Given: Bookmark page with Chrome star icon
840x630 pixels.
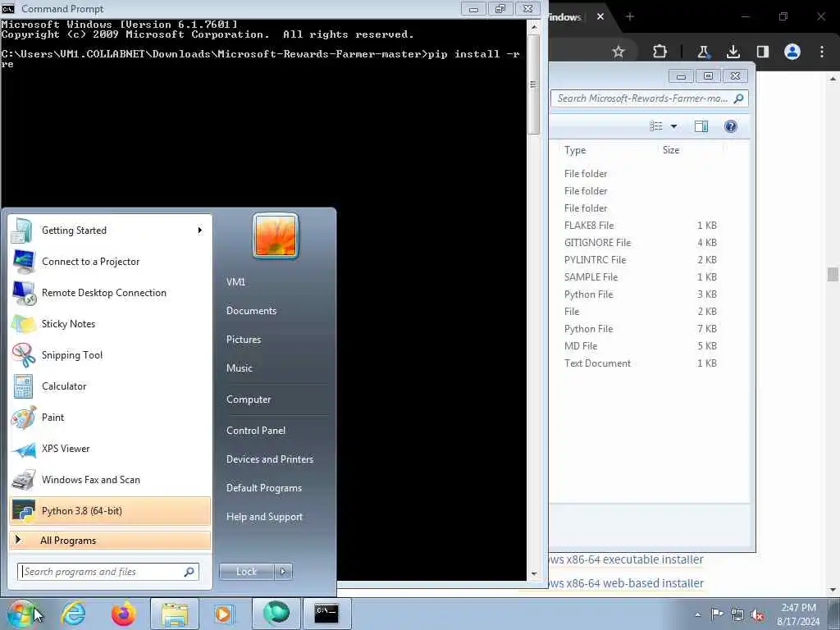Looking at the screenshot, I should tap(619, 52).
